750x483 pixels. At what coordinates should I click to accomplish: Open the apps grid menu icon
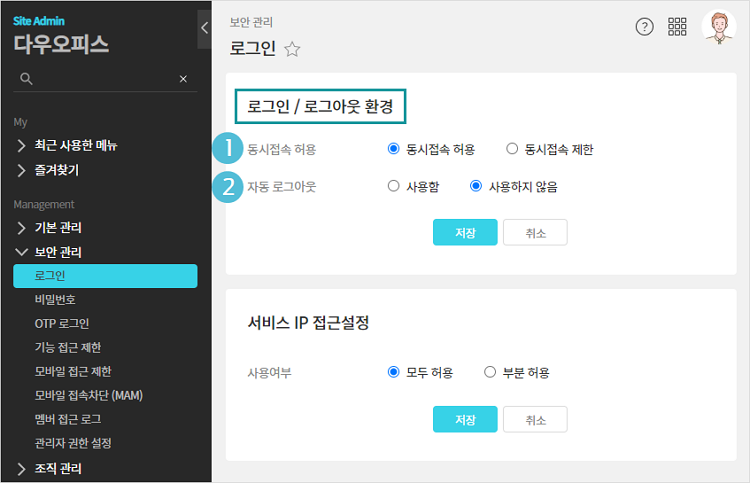click(677, 27)
